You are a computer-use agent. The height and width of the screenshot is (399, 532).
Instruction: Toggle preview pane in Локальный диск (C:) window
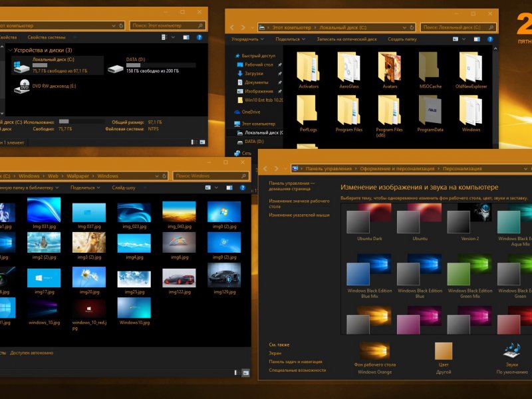point(477,39)
